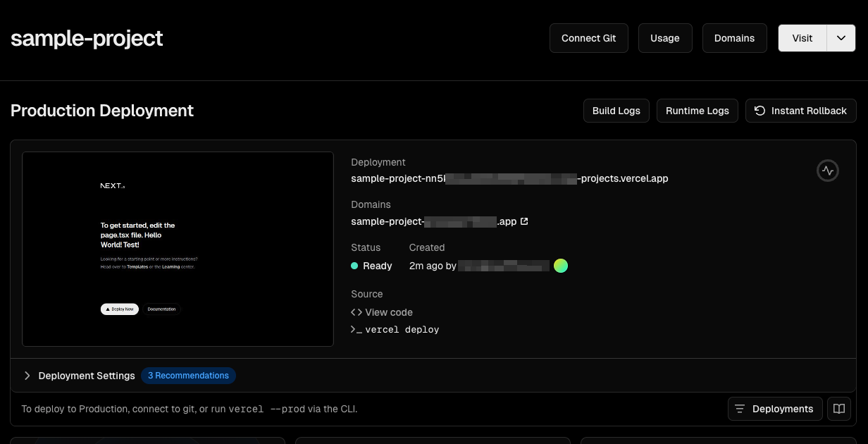
Task: Click the code brackets icon next to View code
Action: point(356,312)
